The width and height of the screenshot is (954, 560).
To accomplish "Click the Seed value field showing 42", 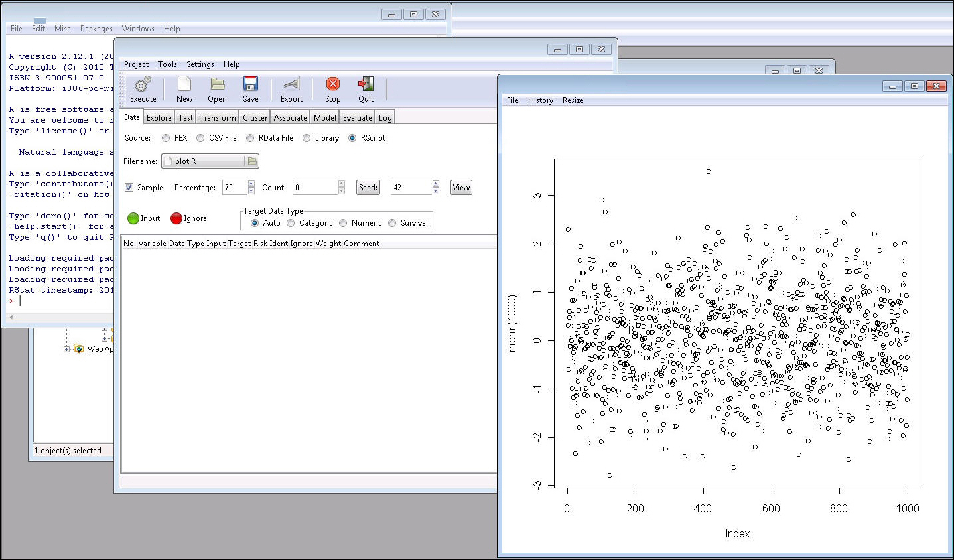I will [411, 188].
